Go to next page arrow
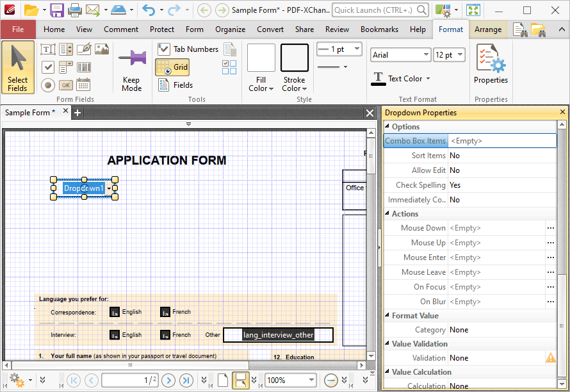The height and width of the screenshot is (392, 570). pyautogui.click(x=168, y=380)
